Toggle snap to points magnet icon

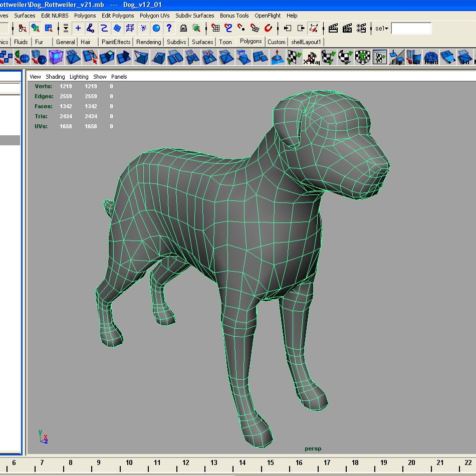240,29
